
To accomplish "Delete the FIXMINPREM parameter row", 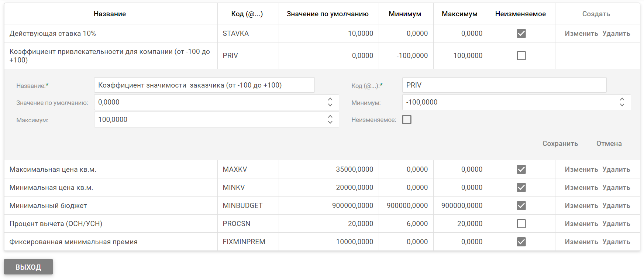I will 616,242.
